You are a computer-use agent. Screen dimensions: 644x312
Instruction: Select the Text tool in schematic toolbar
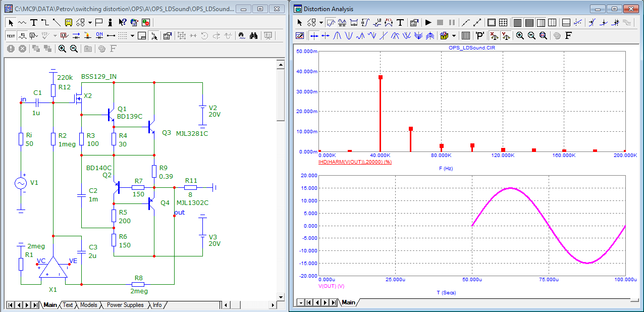[34, 22]
